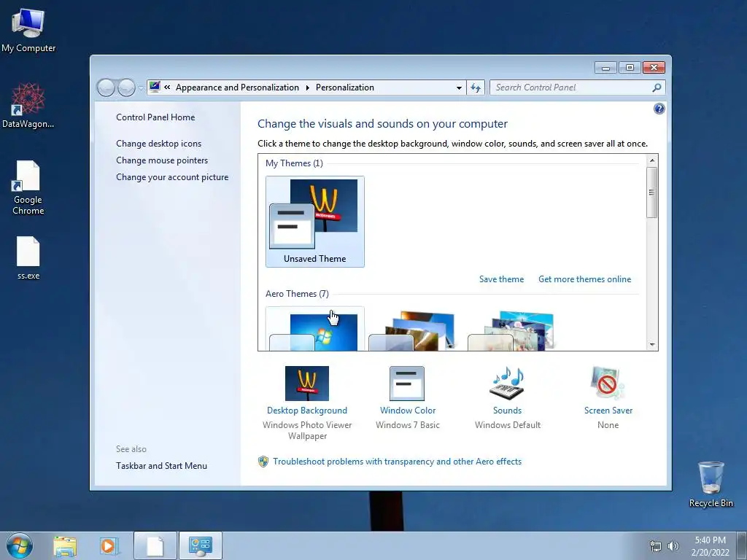Click the theme list scrollbar thumb
747x560 pixels.
point(652,192)
